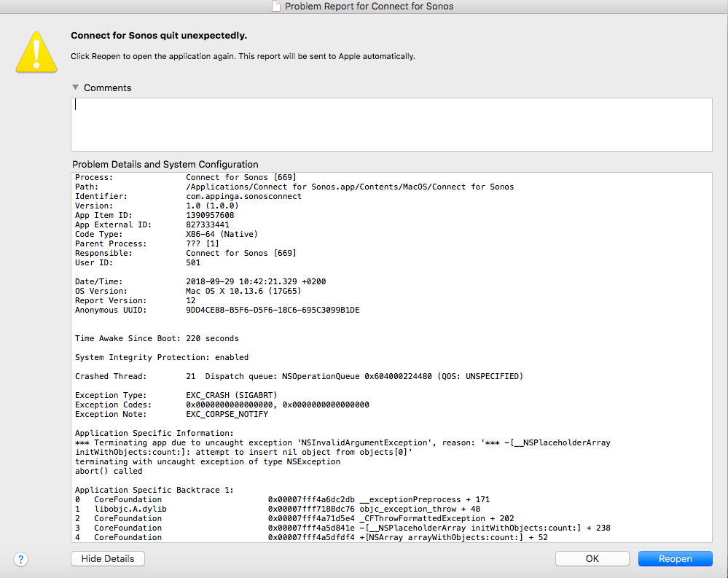The width and height of the screenshot is (728, 578).
Task: Click the Report Version value '12'
Action: tap(191, 300)
